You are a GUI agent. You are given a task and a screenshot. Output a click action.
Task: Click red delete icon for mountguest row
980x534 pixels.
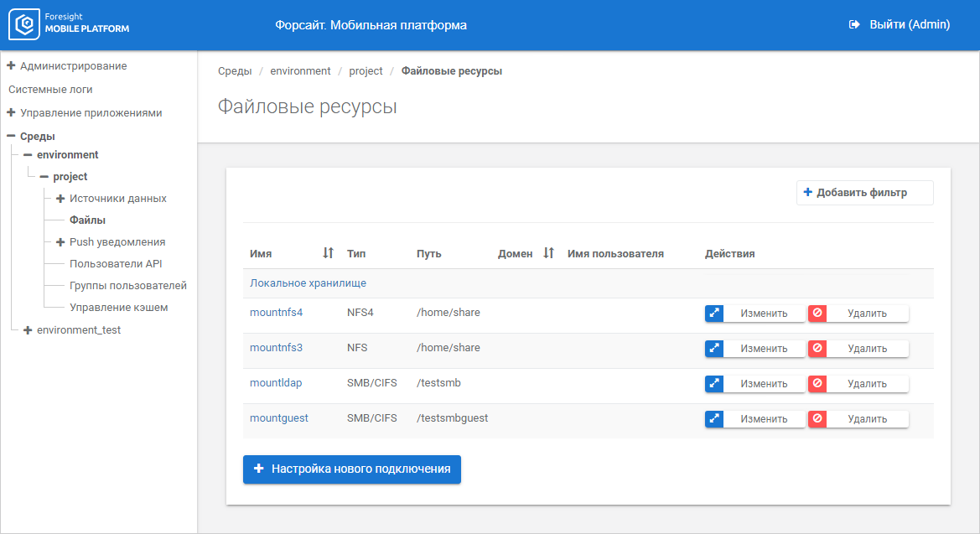[x=817, y=419]
